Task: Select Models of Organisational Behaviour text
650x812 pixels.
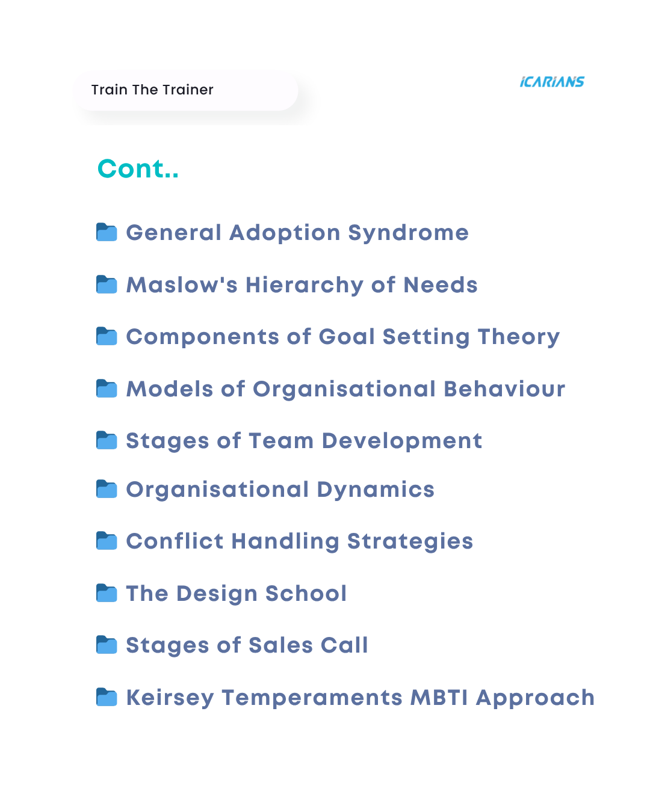Action: tap(345, 389)
